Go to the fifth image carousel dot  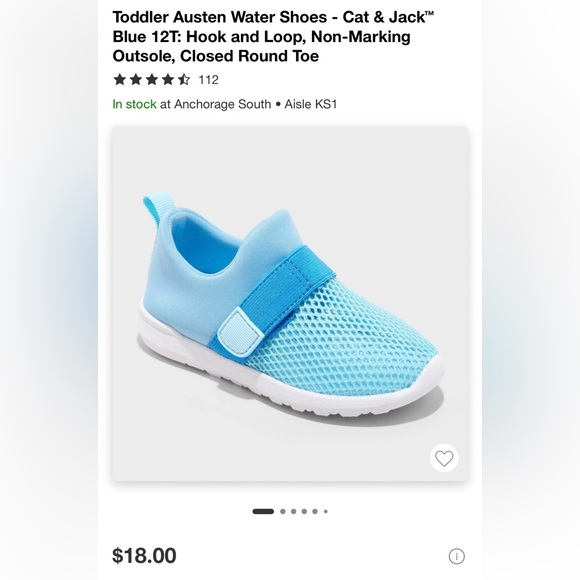315,512
